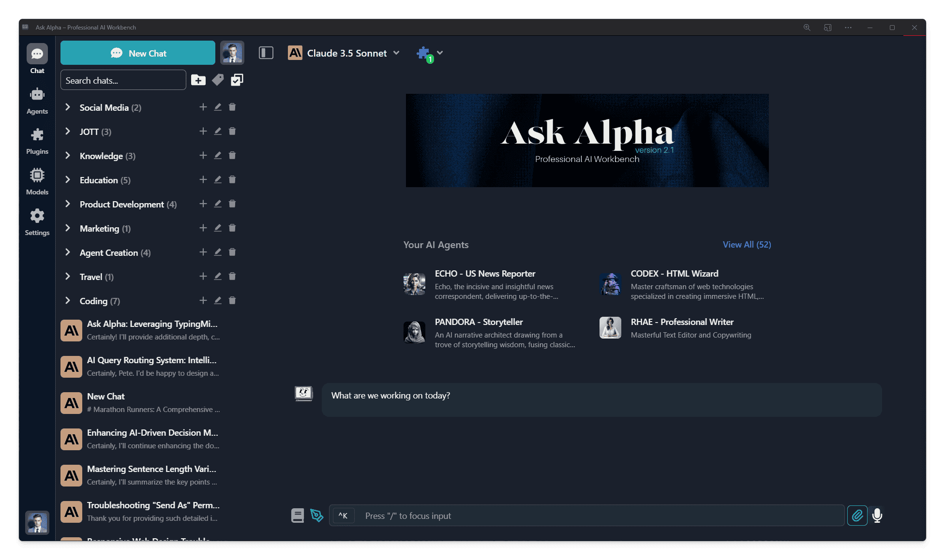The height and width of the screenshot is (560, 945).
Task: Click the user avatar next to New Chat
Action: coord(232,53)
